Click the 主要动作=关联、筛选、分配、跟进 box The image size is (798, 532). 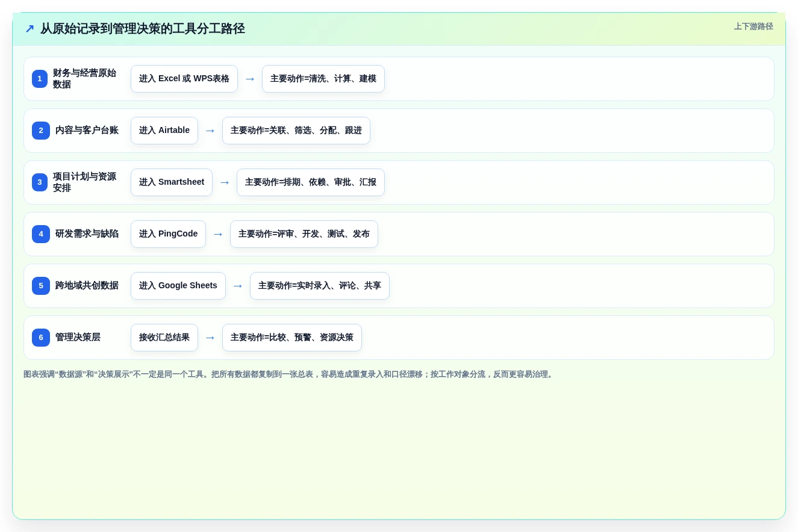[x=296, y=131]
